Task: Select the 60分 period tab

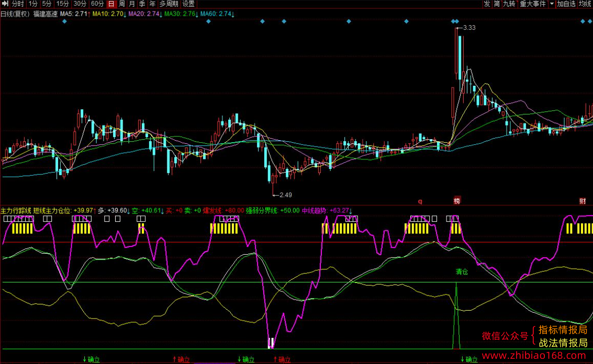Action: 97,4
